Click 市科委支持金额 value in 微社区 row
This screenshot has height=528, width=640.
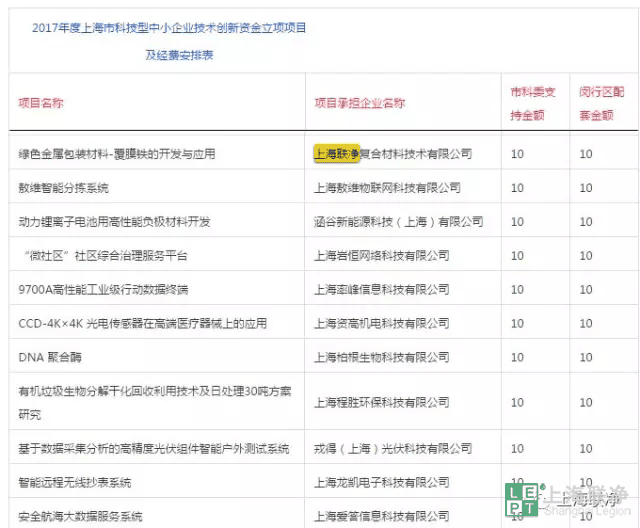coord(517,255)
